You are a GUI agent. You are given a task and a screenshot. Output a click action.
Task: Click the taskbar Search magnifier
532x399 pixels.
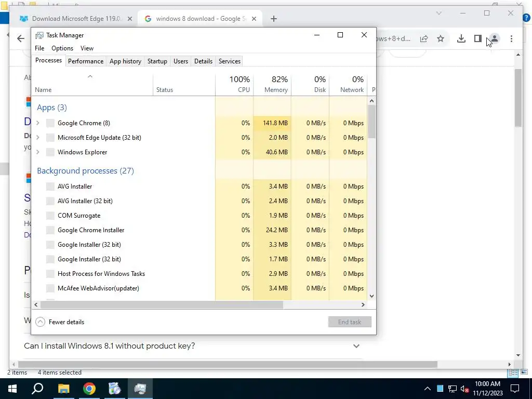tap(37, 389)
